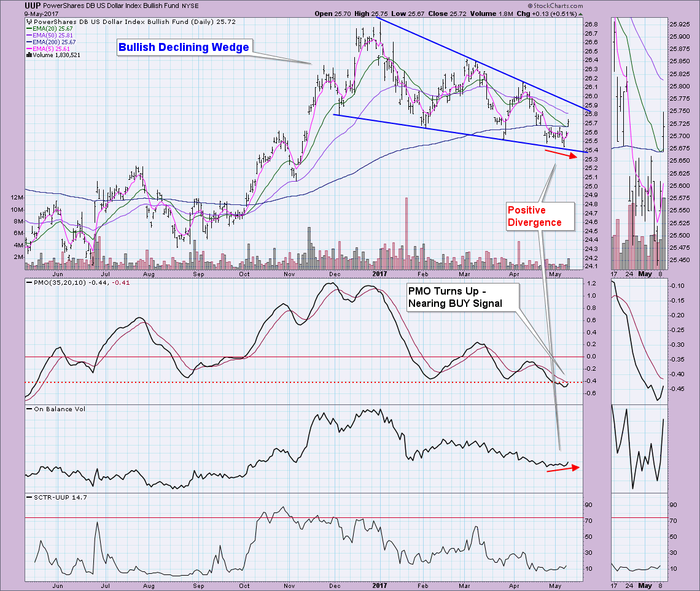The image size is (700, 591).
Task: Click the 26.8 price axis label
Action: click(591, 25)
